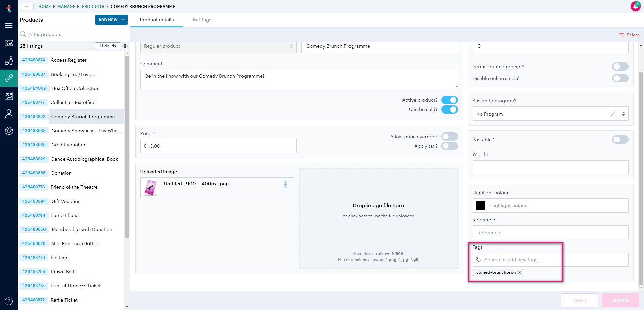This screenshot has height=310, width=644.
Task: Click the search magnifier in Filter products
Action: [23, 34]
